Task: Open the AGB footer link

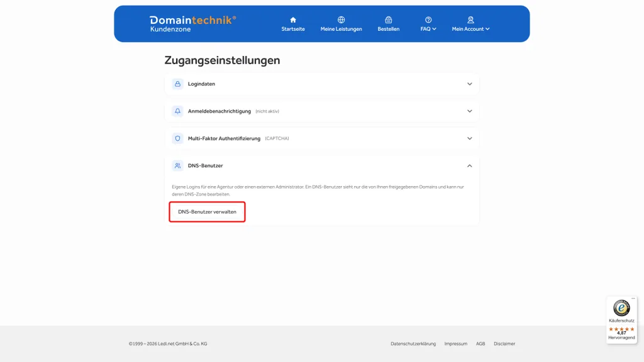Action: coord(480,344)
